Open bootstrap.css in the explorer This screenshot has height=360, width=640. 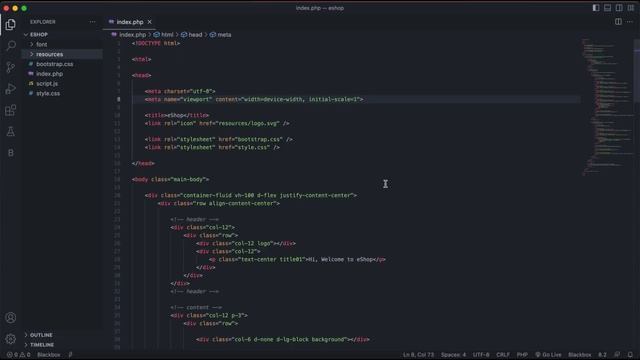[x=55, y=64]
